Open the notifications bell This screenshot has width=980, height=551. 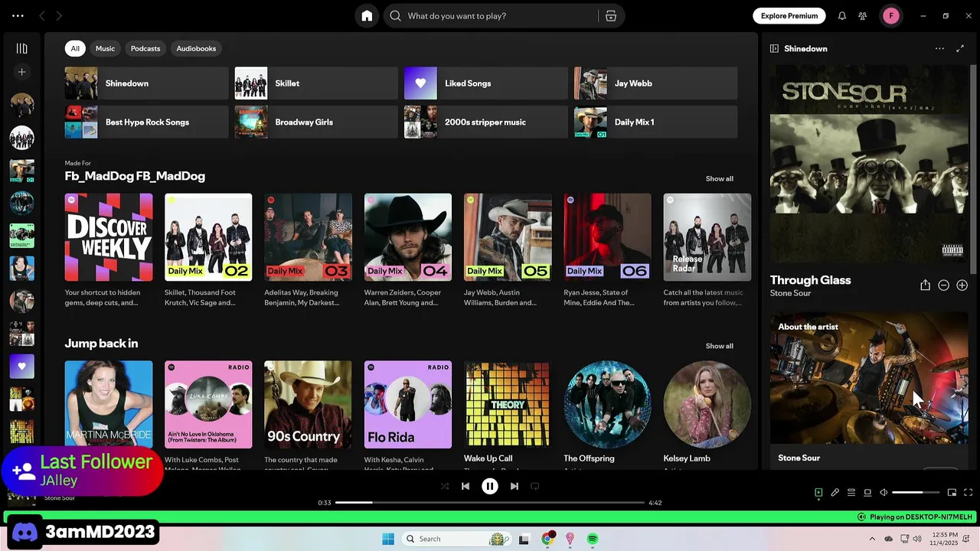(x=842, y=16)
